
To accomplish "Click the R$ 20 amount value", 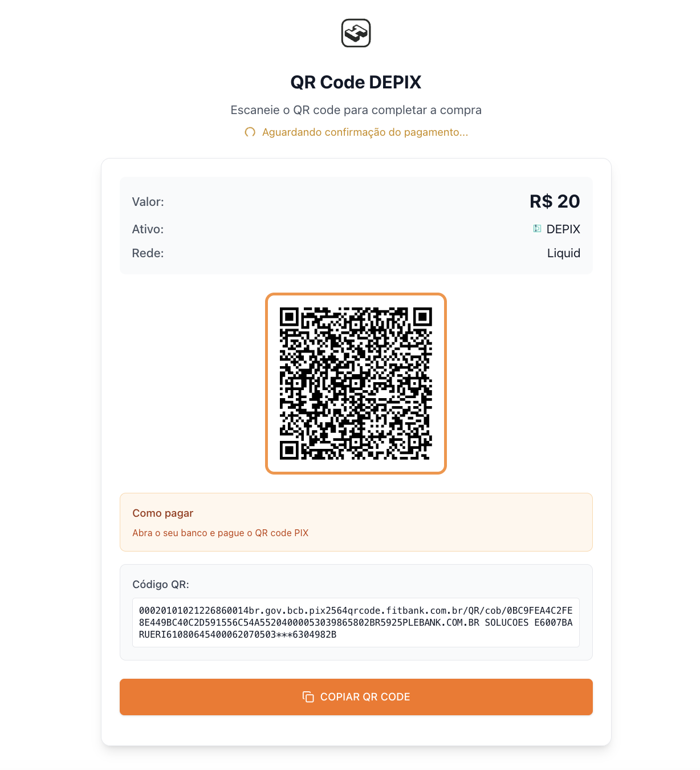I will pyautogui.click(x=555, y=201).
